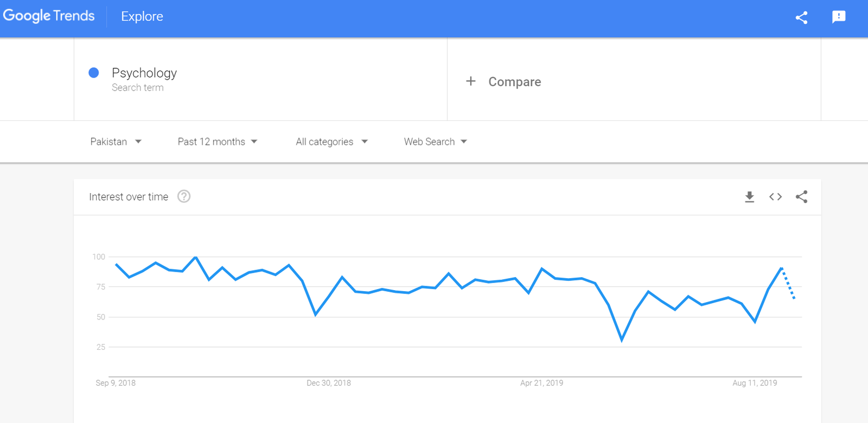Edit the Psychology search term
Image resolution: width=868 pixels, height=423 pixels.
click(144, 73)
